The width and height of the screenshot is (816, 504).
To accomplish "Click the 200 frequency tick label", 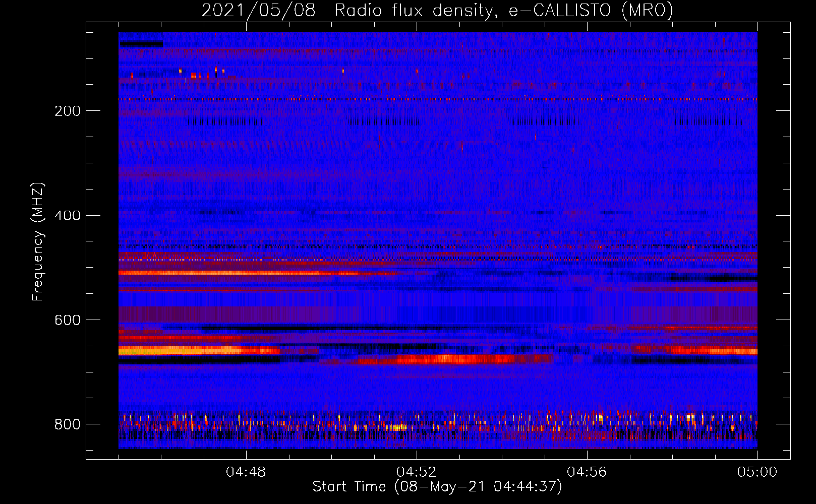I will [x=68, y=111].
